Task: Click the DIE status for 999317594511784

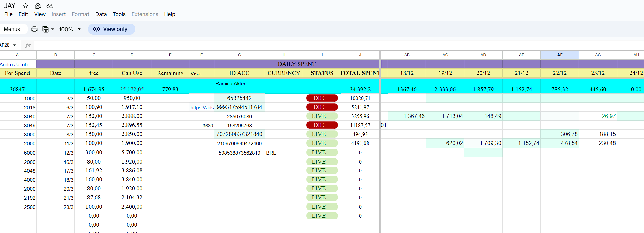Action: (322, 107)
